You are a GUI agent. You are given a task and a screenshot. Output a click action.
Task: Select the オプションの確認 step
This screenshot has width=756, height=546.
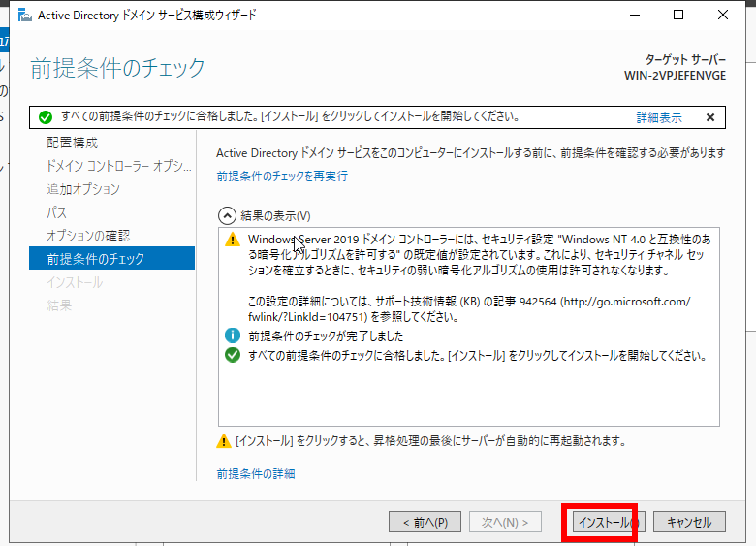[88, 236]
